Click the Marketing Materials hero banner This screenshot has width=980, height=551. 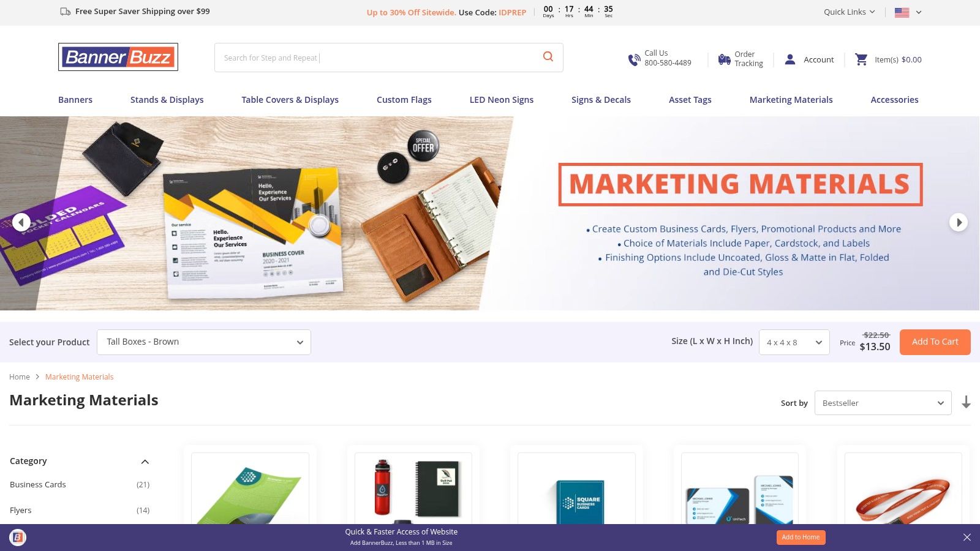tap(490, 213)
